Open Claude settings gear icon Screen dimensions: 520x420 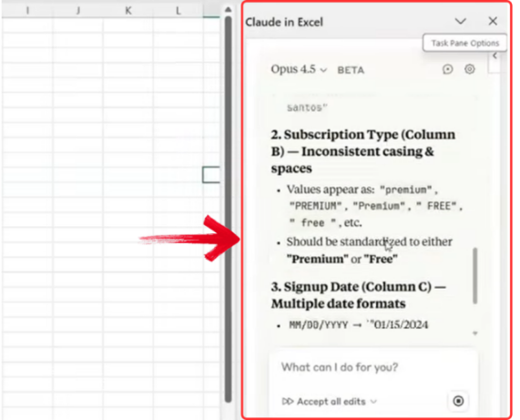(470, 69)
